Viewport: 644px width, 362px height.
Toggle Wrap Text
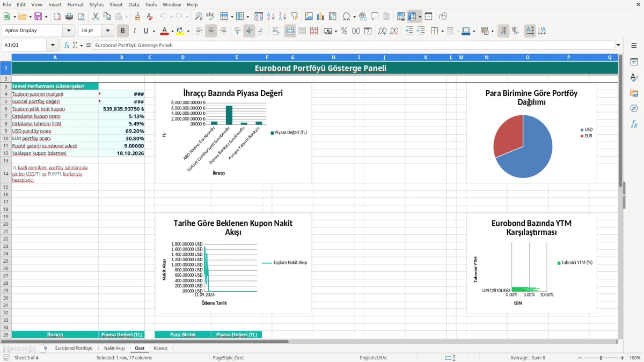pos(276,31)
